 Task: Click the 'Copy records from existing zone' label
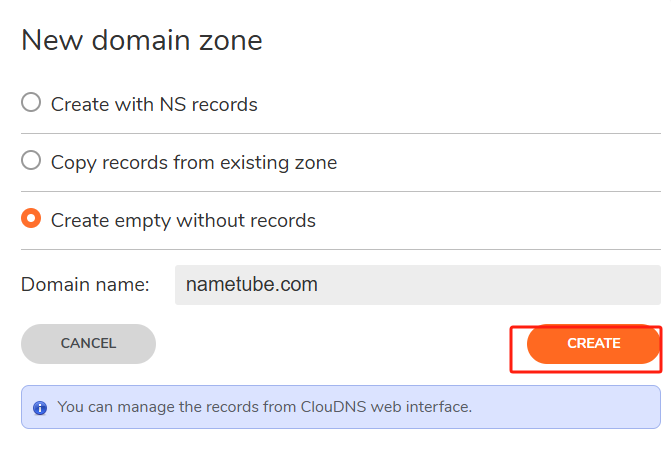coord(194,163)
